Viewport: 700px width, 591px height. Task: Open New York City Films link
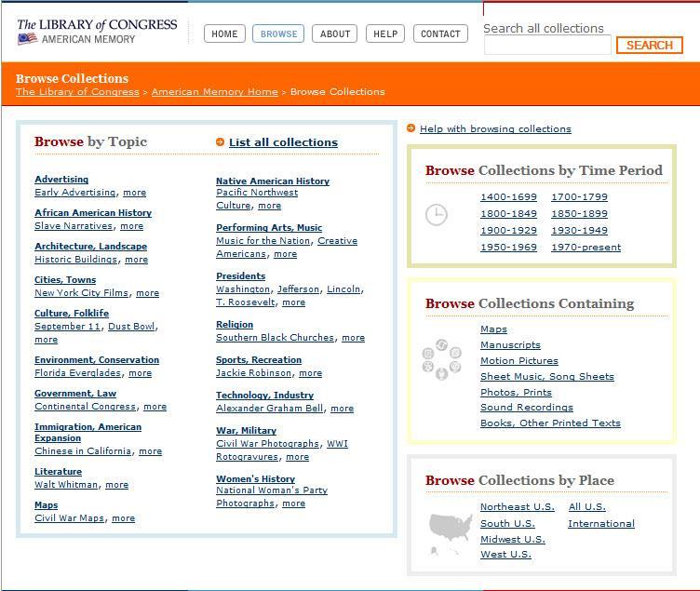point(82,293)
